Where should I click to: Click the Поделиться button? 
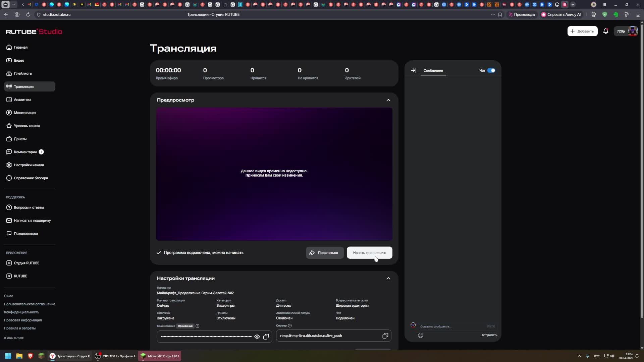324,253
